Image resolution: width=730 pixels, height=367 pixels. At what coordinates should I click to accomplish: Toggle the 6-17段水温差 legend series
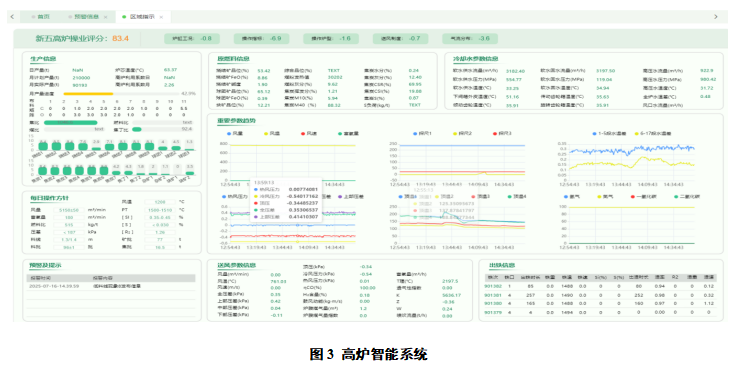653,134
